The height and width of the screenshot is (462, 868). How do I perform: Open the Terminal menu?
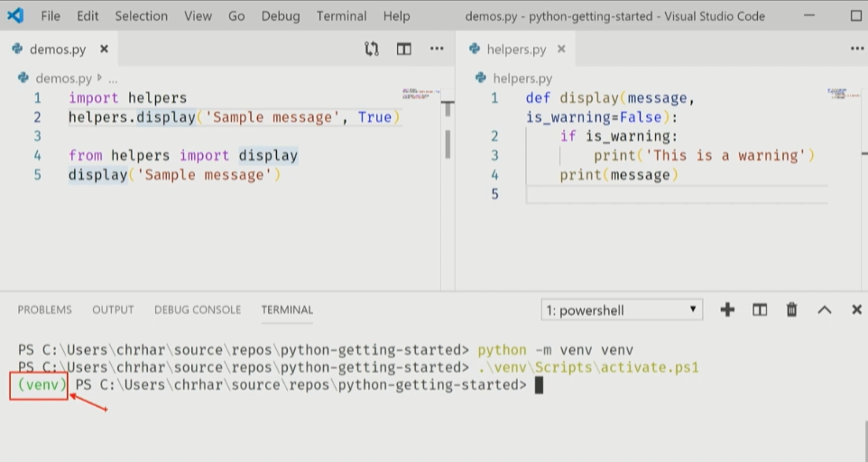[x=342, y=16]
